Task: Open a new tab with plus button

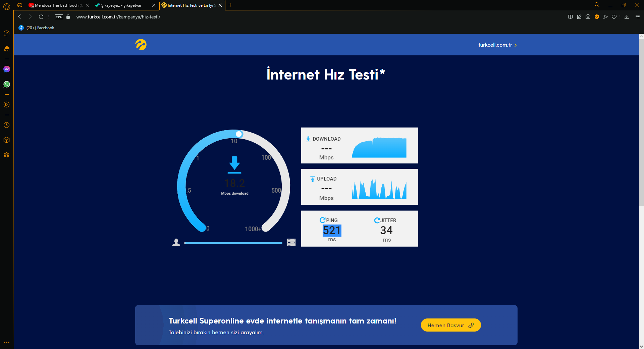Action: (230, 5)
